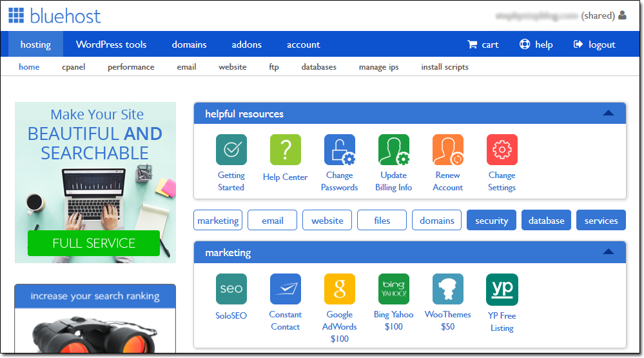Collapse the marketing panel
The width and height of the screenshot is (644, 358).
[x=609, y=252]
